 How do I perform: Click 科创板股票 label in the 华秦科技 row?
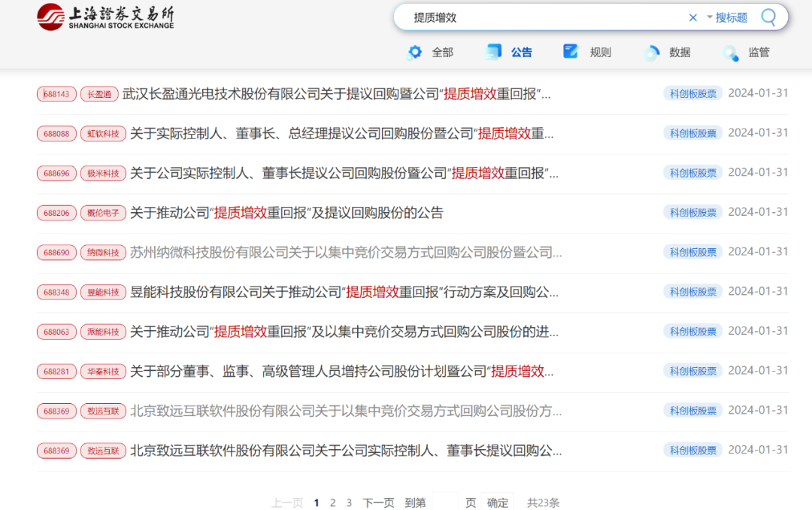click(693, 371)
